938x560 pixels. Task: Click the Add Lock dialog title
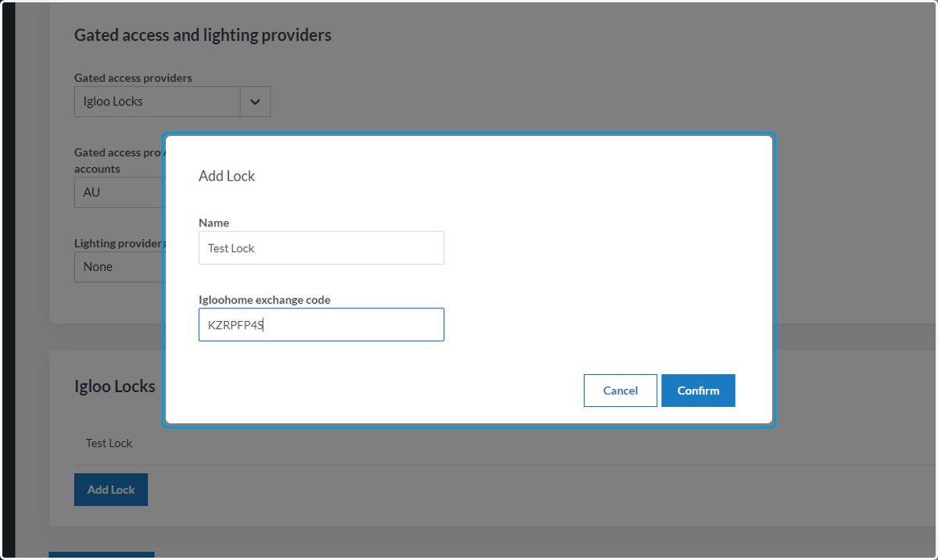(x=227, y=177)
